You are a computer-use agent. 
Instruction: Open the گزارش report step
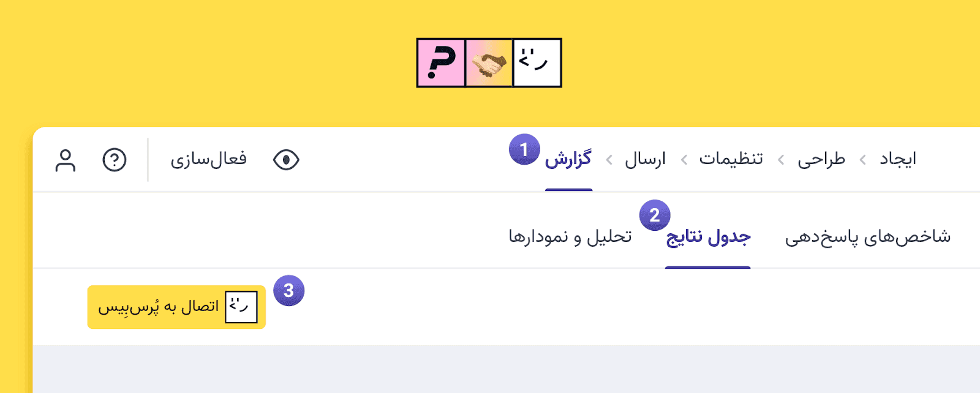568,160
